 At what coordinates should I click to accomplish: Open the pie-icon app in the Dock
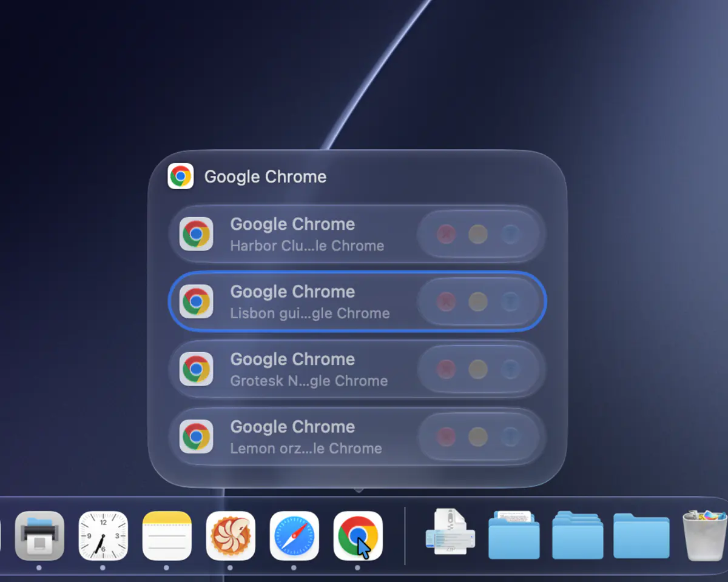[x=231, y=536]
